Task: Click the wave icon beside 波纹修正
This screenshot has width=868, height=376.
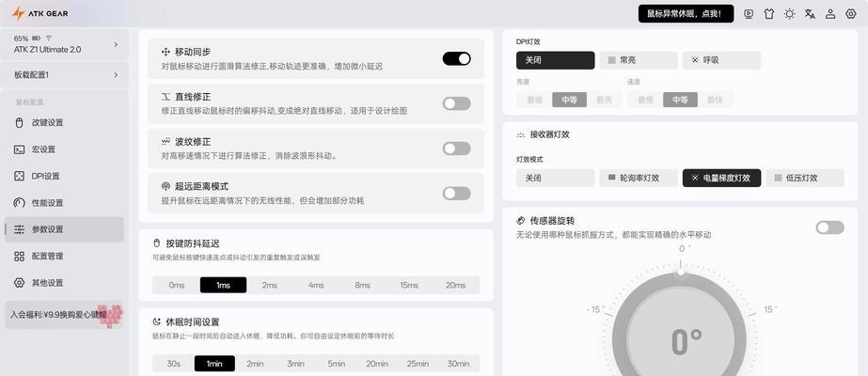Action: [x=166, y=142]
